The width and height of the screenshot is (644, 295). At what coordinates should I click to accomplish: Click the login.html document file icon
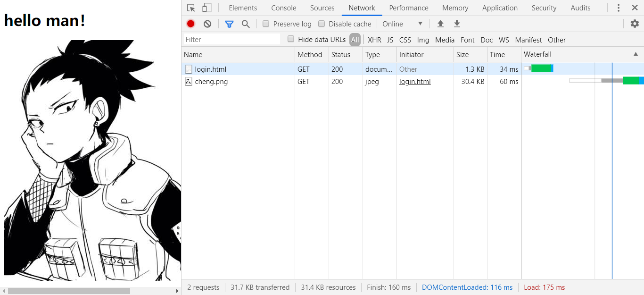[188, 69]
